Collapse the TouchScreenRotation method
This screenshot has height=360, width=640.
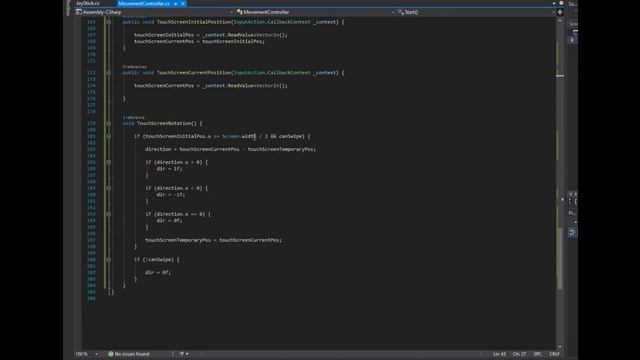(109, 123)
